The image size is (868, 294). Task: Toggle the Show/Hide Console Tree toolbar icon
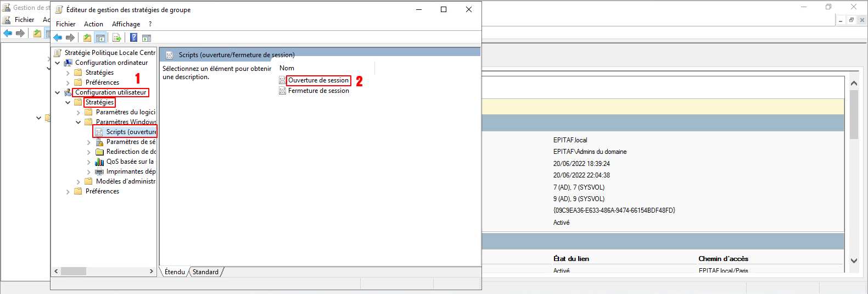[x=100, y=38]
